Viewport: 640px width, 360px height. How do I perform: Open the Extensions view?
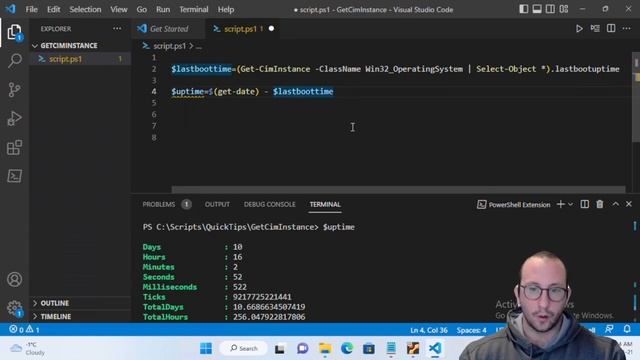point(14,147)
